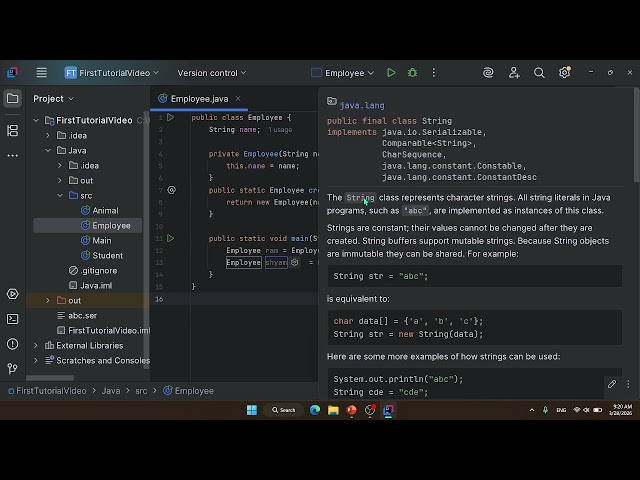
Task: Collapse the FirstTutorialVideo root node
Action: 36,120
